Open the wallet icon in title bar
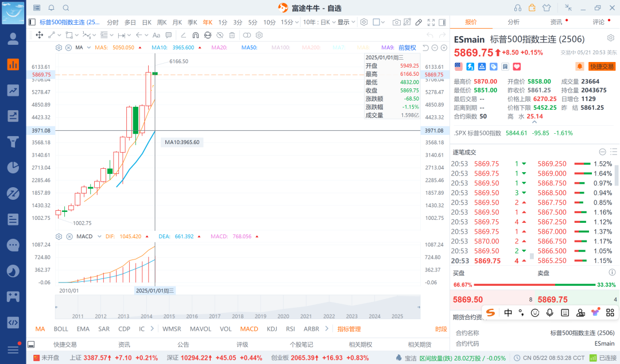The image size is (620, 364). (x=532, y=7)
